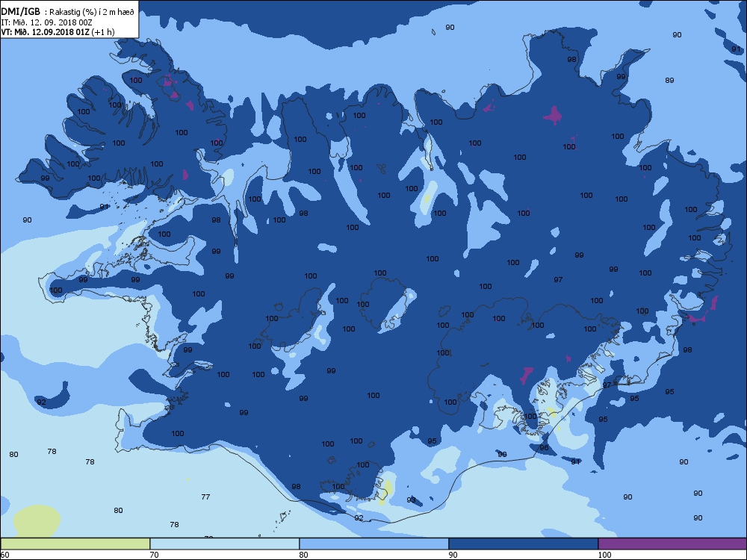Screen dimensions: 747x560
Task: Click the legend label 100 under the color bar
Action: click(604, 555)
